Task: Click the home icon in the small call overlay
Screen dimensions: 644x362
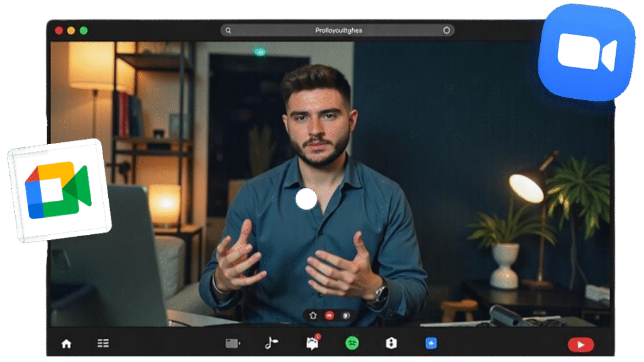Action: coord(313,315)
